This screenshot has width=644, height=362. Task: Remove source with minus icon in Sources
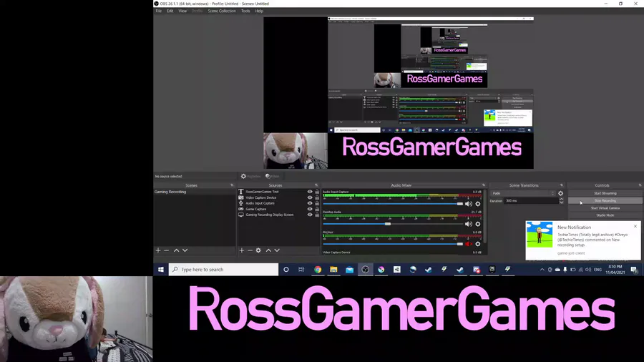[250, 250]
